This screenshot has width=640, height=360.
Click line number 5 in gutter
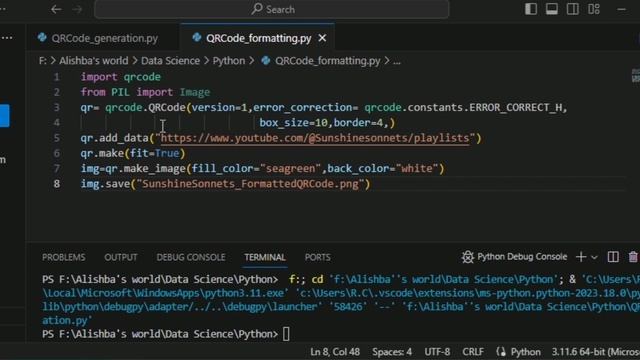57,138
